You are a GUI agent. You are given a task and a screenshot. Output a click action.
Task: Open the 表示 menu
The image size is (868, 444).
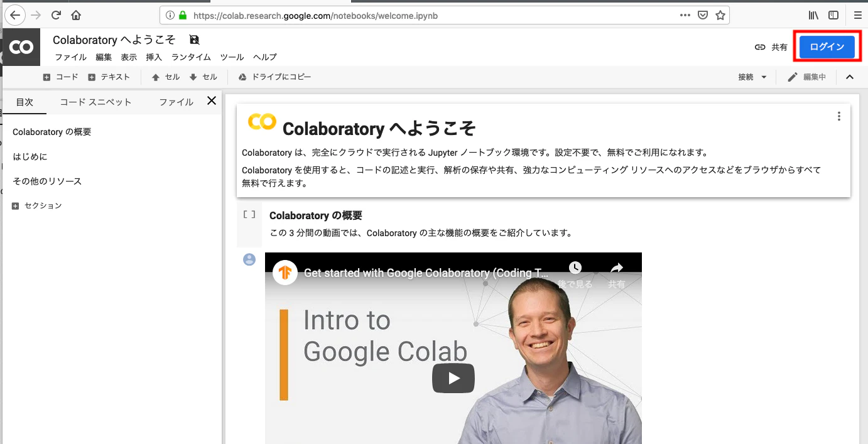tap(129, 57)
